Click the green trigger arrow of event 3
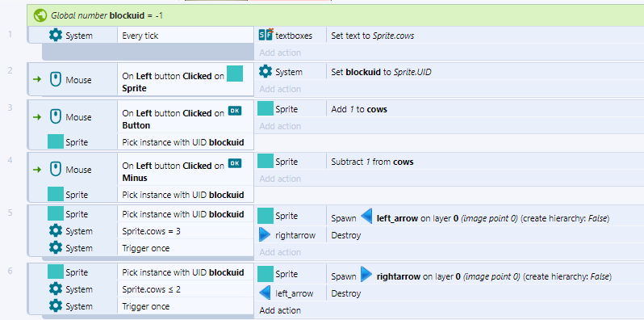Screen dimensions: 644x320 tap(37, 117)
